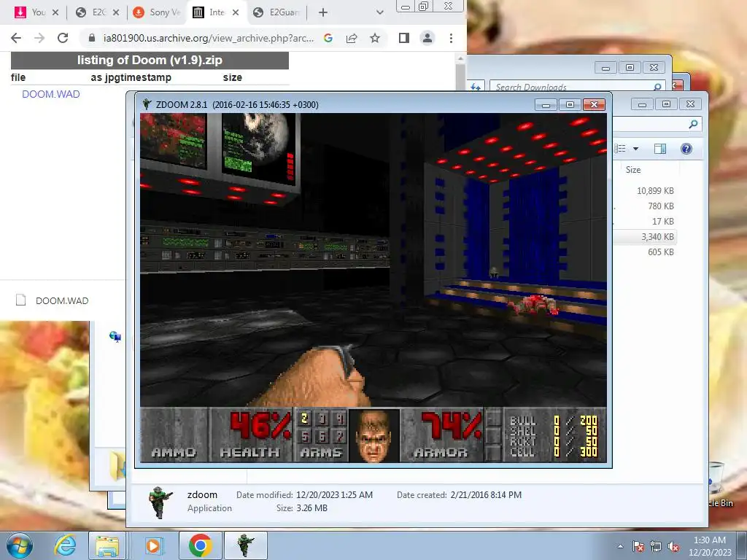Image resolution: width=747 pixels, height=560 pixels.
Task: Click the dead demon corpse in game
Action: 533,304
